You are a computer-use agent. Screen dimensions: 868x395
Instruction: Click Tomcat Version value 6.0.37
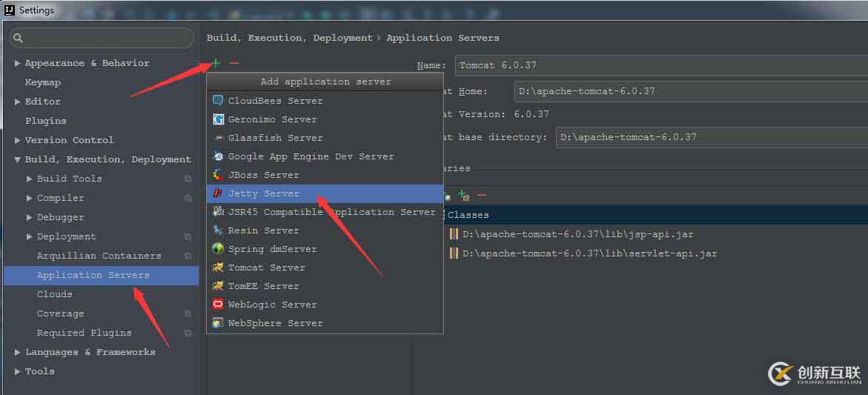pos(531,114)
